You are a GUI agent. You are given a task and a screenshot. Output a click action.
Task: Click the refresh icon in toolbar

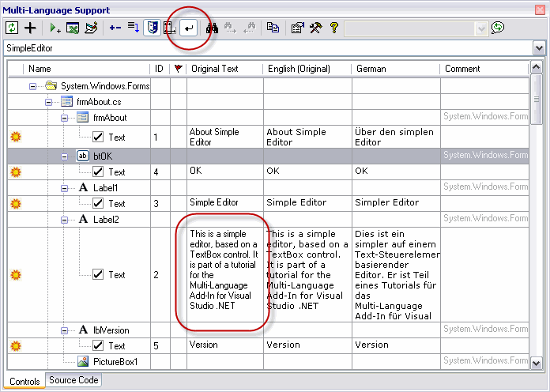pos(12,28)
